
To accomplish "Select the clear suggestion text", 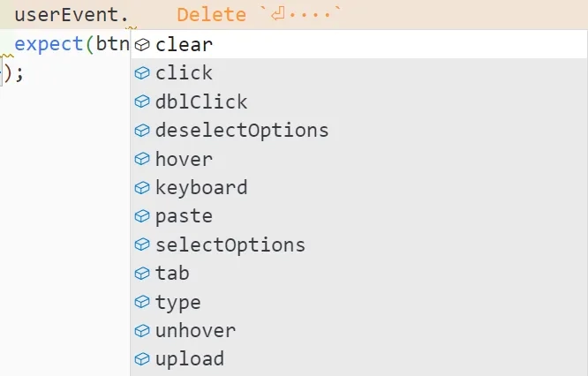I will click(184, 45).
